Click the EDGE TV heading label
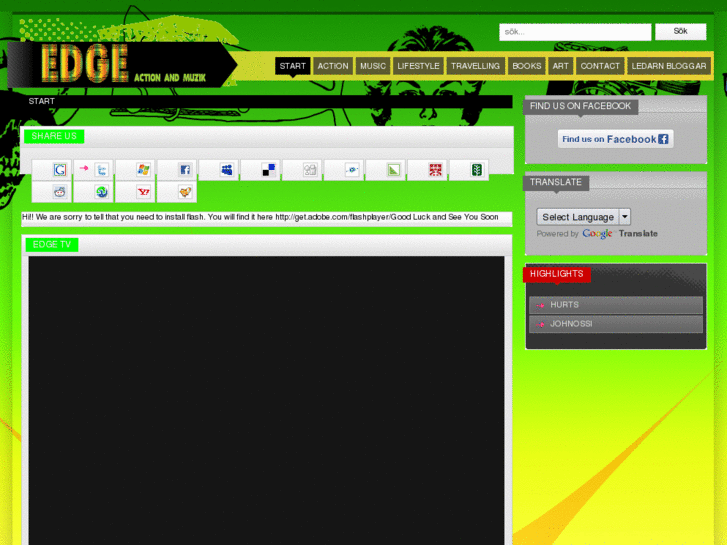The height and width of the screenshot is (545, 727). (x=52, y=244)
